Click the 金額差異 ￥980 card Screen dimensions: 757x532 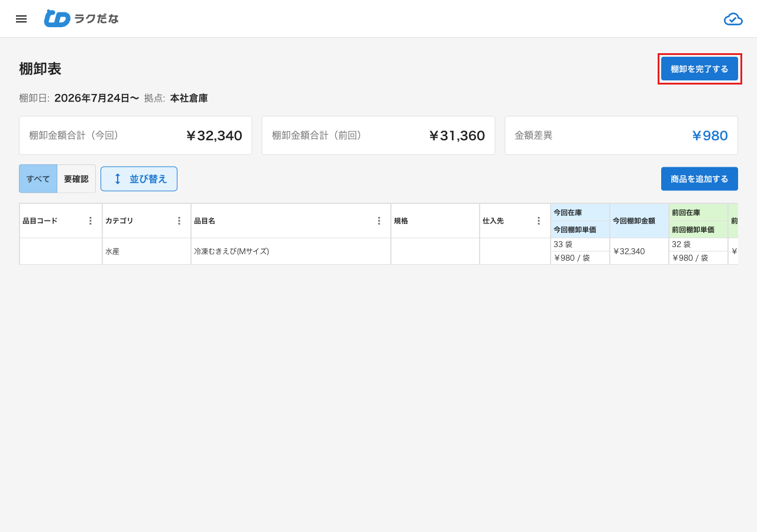[622, 135]
